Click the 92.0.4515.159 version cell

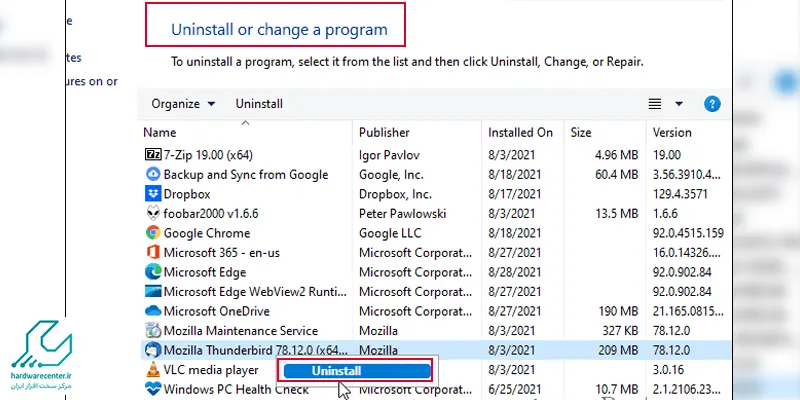tap(688, 233)
